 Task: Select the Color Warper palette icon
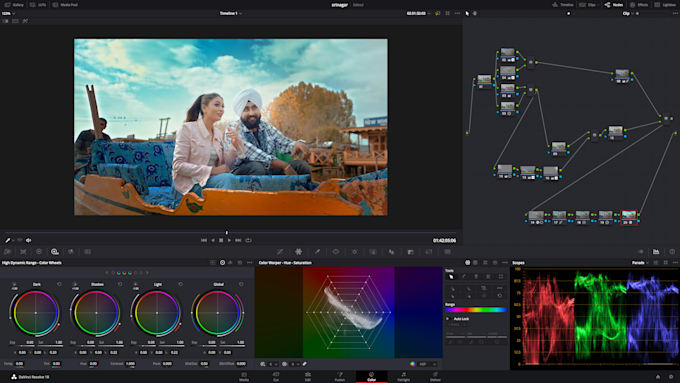click(298, 252)
